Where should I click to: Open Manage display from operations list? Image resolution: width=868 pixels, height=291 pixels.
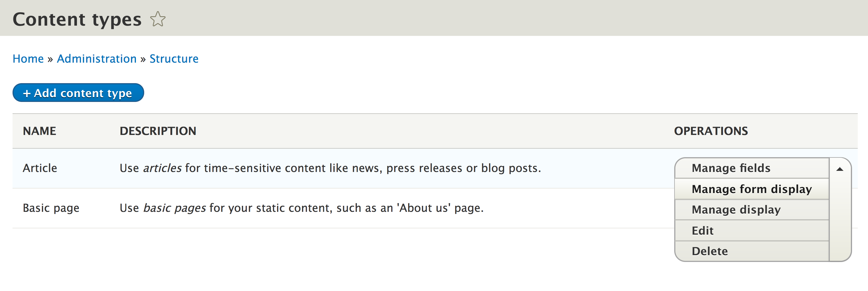point(736,210)
